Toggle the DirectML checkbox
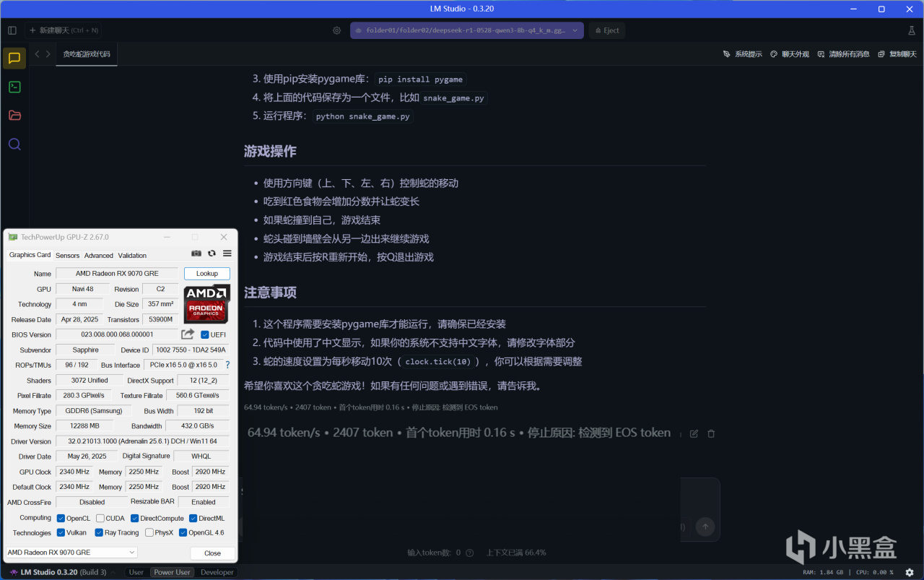This screenshot has height=580, width=924. [x=193, y=518]
